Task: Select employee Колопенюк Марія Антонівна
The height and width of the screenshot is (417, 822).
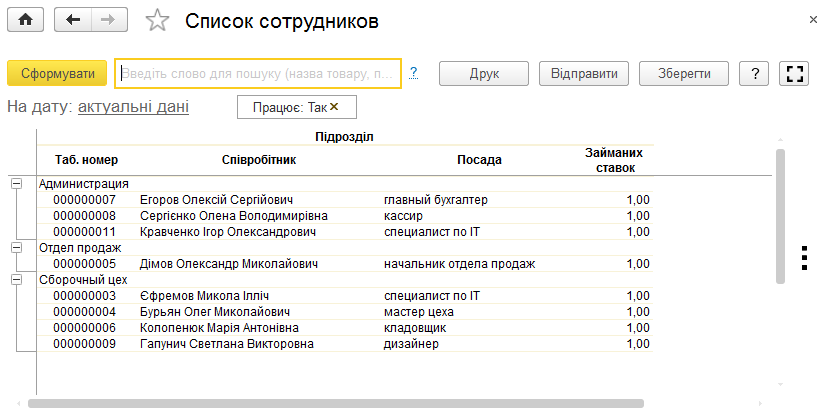Action: click(219, 328)
